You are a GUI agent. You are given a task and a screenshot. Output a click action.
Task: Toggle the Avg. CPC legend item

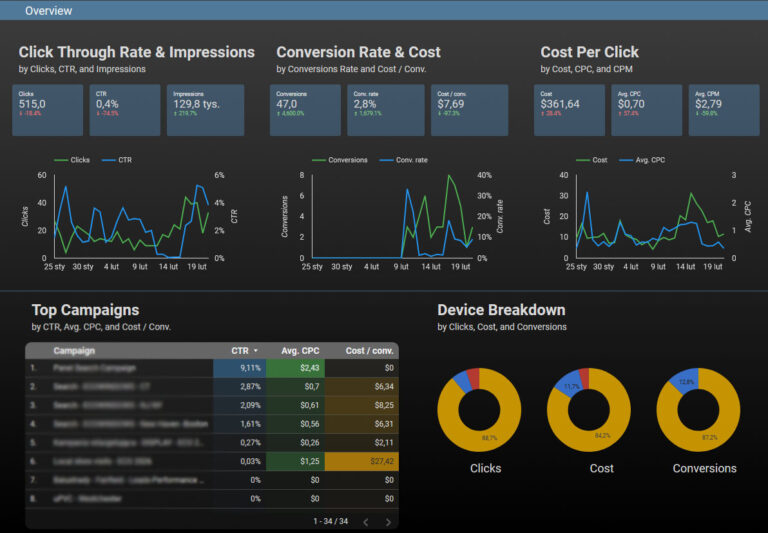click(x=642, y=160)
